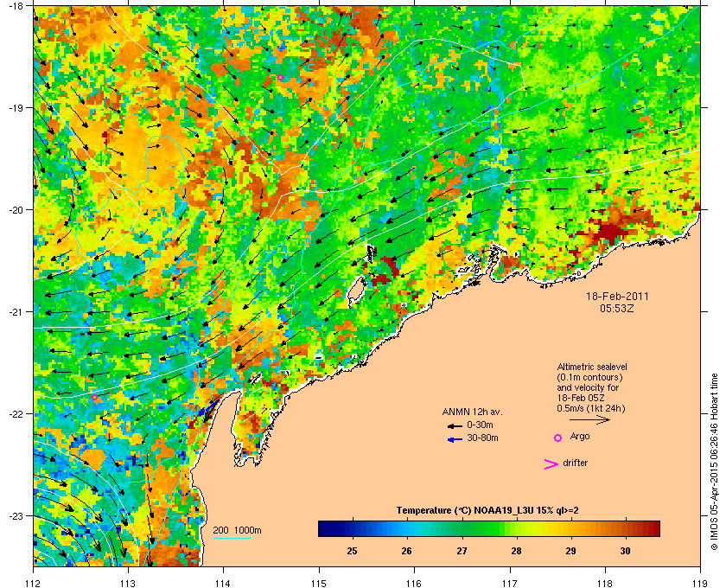The image size is (726, 588).
Task: Click the colorbar tick label 29
Action: click(x=571, y=551)
